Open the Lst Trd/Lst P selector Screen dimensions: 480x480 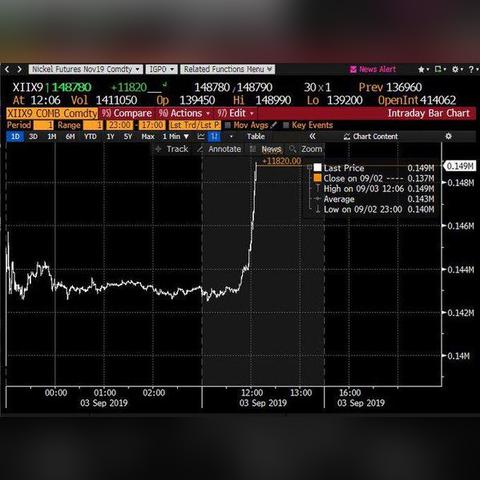(195, 125)
